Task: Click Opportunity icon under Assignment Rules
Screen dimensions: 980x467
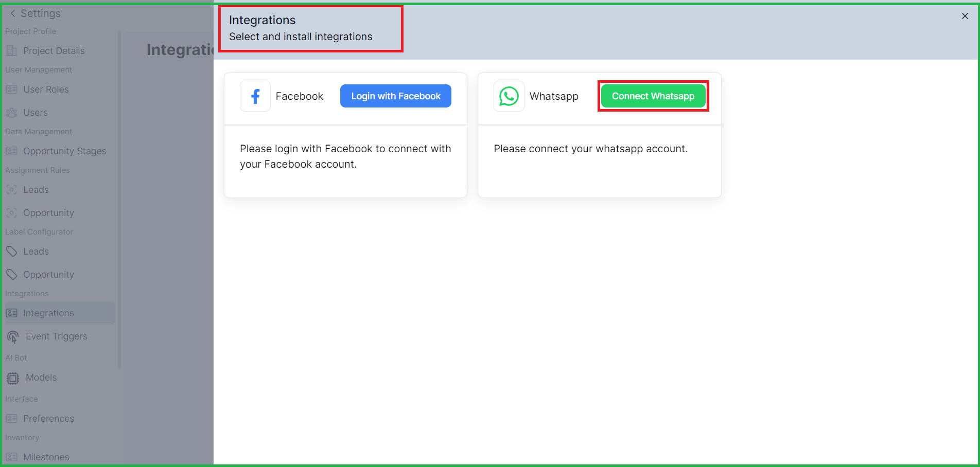Action: pyautogui.click(x=12, y=213)
